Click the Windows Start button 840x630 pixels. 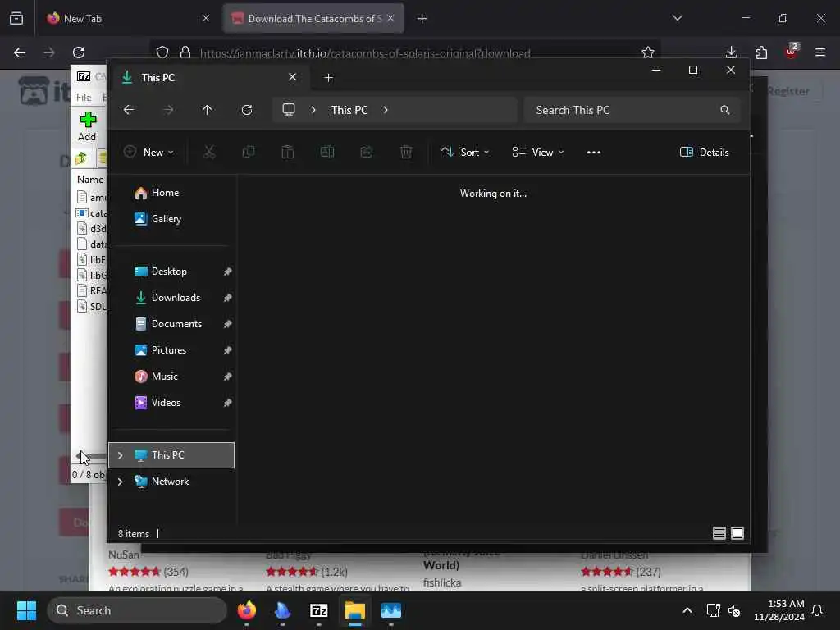[26, 610]
